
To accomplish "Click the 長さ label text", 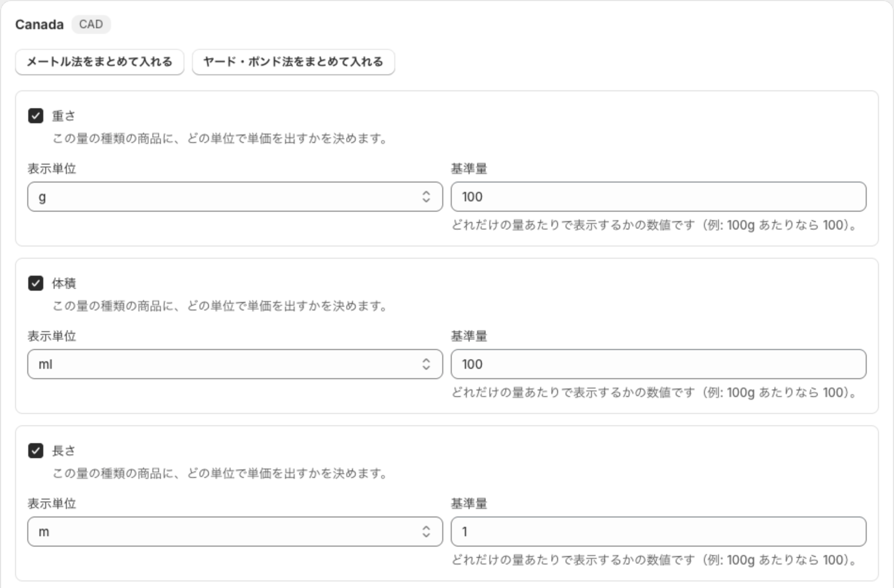I will click(64, 451).
